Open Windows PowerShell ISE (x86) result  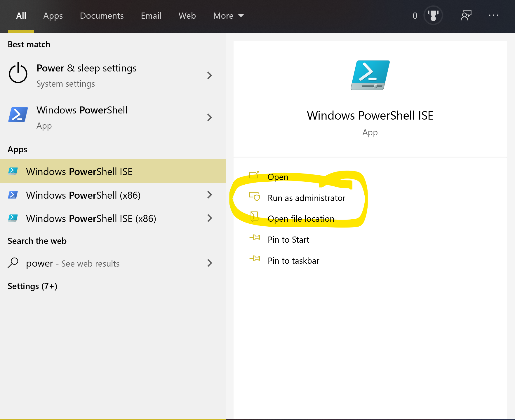tap(113, 218)
